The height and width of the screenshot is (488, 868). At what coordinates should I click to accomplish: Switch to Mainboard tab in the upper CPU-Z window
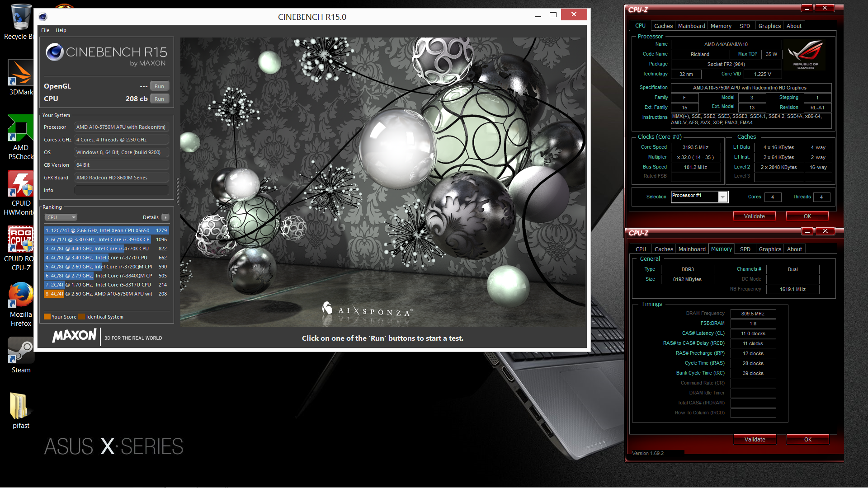(x=691, y=26)
